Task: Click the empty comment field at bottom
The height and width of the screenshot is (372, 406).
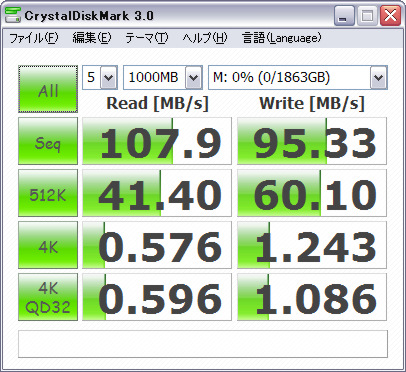Action: [x=203, y=344]
